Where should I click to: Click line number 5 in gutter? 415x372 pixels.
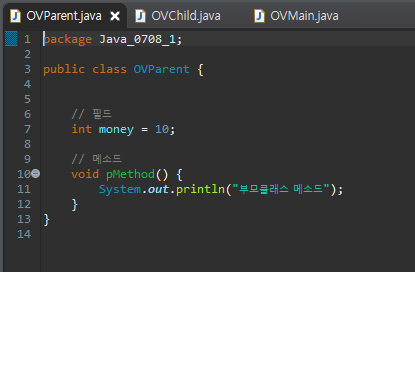coord(27,99)
